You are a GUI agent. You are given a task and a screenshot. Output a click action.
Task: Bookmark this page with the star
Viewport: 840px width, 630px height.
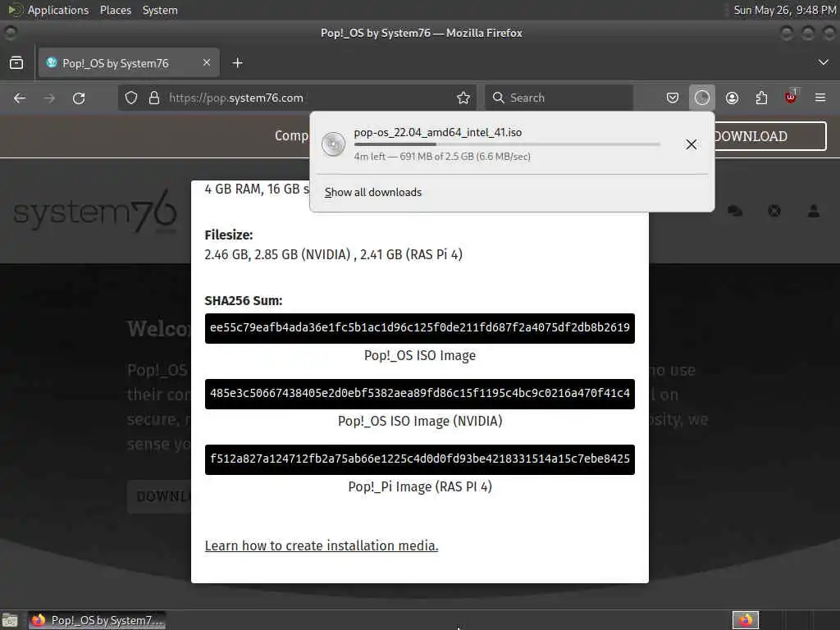(463, 98)
